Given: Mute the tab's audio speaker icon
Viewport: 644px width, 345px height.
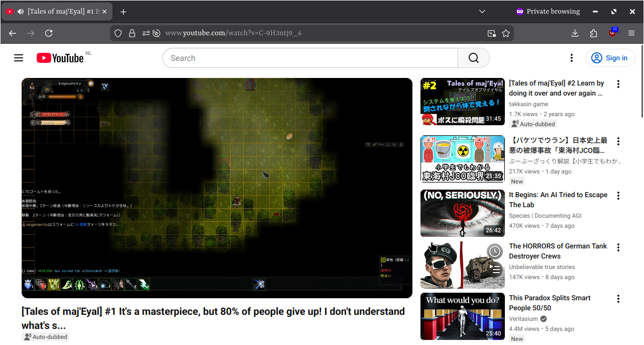Looking at the screenshot, I should click(20, 12).
